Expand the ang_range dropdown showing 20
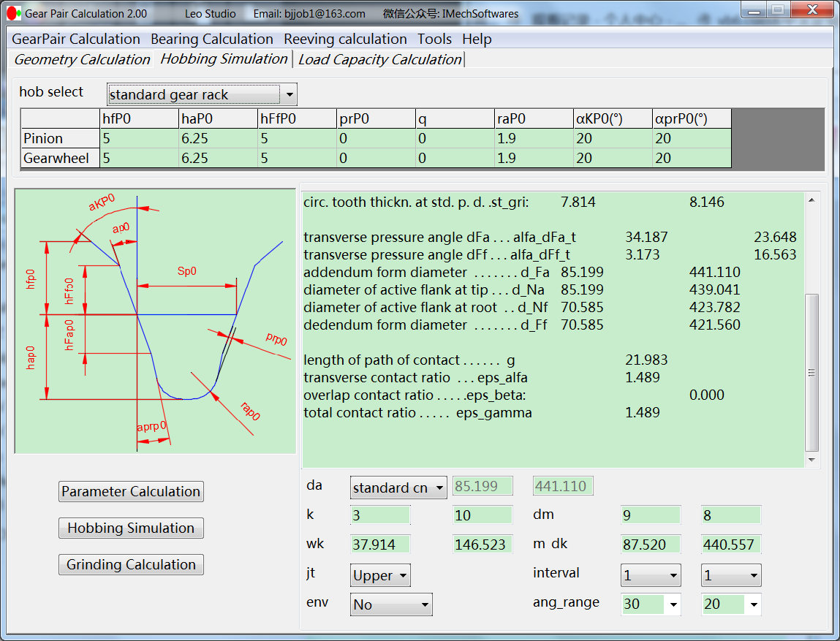The height and width of the screenshot is (641, 840). point(754,604)
